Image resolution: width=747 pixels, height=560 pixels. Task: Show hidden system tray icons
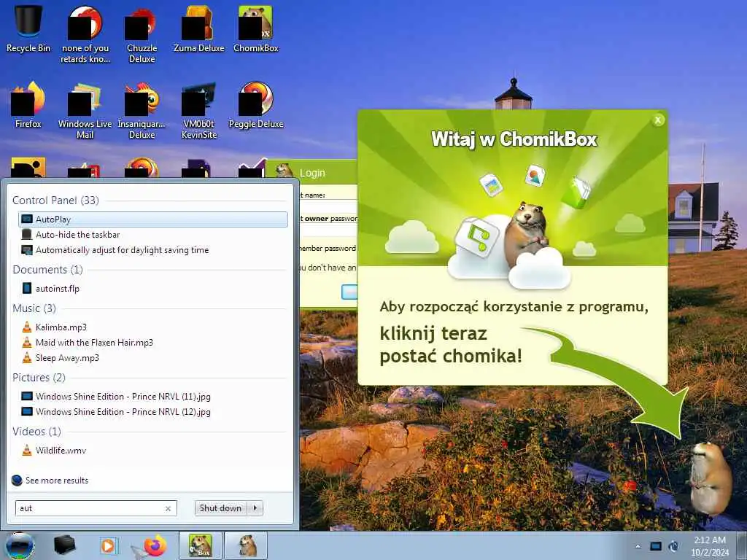pos(638,547)
